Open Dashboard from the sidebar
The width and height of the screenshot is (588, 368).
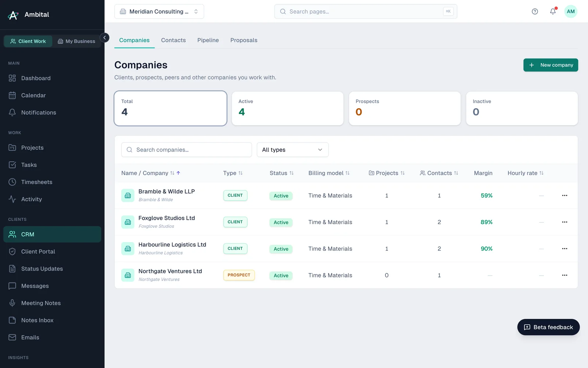[x=52, y=78]
